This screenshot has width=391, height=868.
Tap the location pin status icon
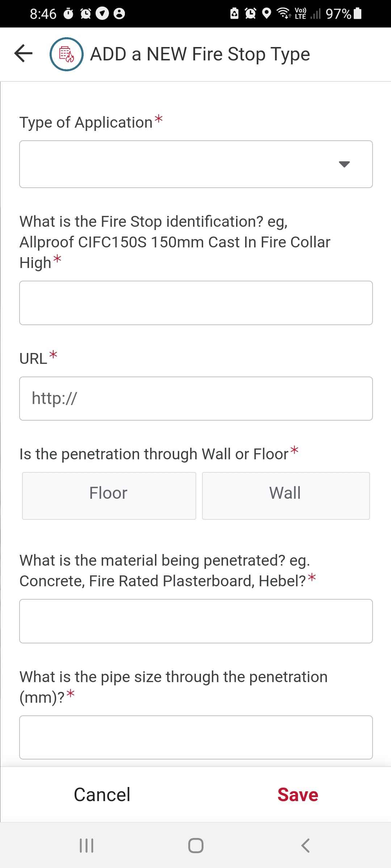point(266,13)
